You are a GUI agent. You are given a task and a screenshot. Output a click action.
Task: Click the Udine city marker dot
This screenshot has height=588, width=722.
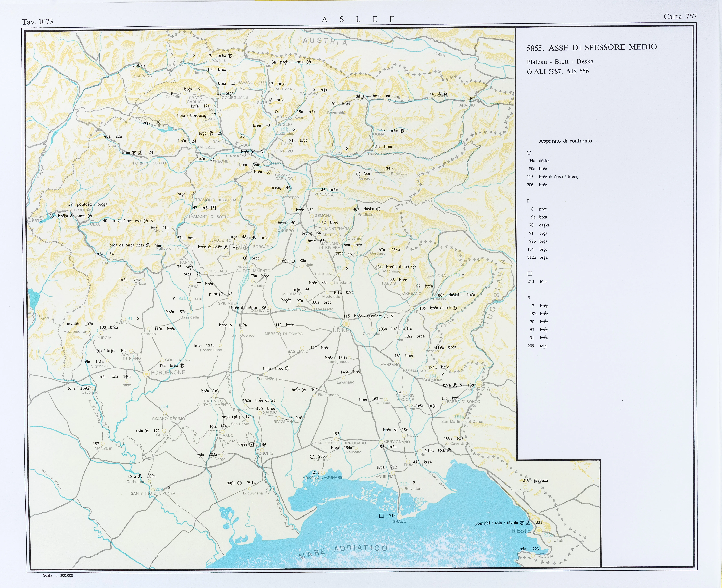(x=346, y=324)
